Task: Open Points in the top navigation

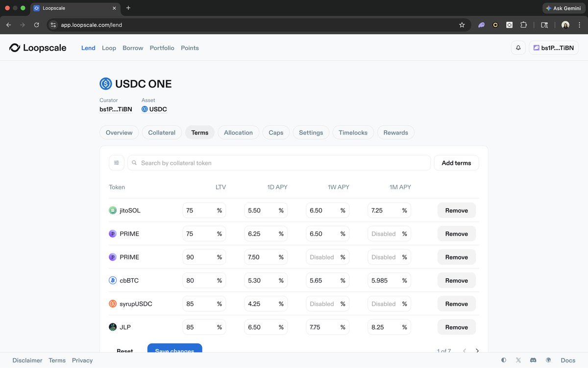Action: [x=190, y=48]
